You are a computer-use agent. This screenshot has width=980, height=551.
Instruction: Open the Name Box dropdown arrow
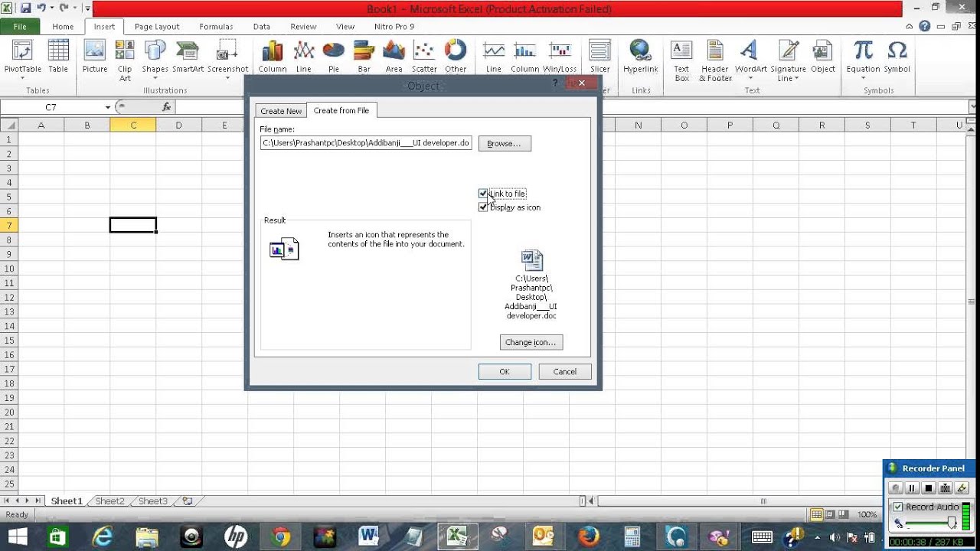point(108,107)
